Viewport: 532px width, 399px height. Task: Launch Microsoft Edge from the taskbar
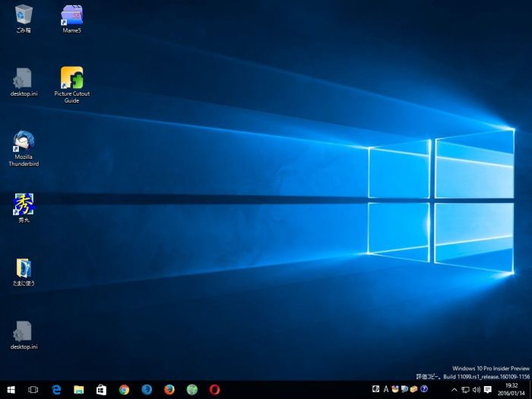56,390
